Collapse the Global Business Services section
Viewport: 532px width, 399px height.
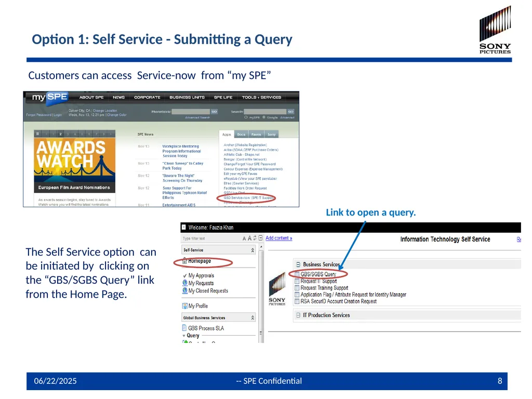click(x=252, y=318)
